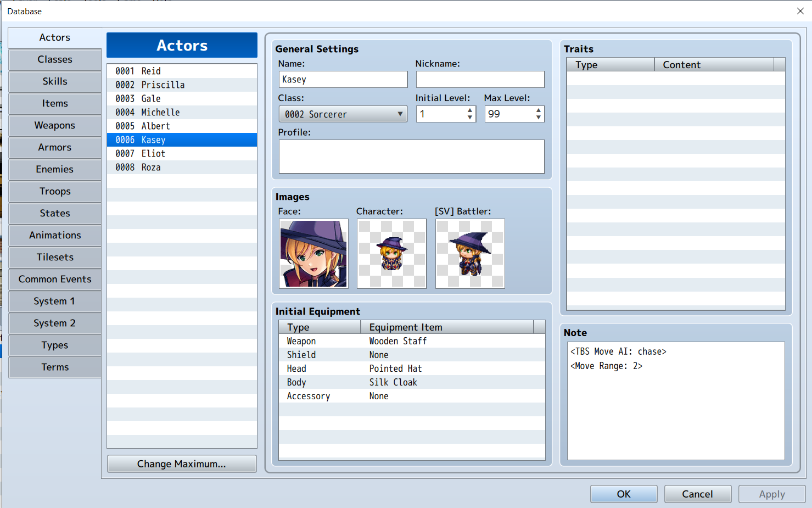Select actor 0001 Reid
Image resolution: width=812 pixels, height=508 pixels.
pos(182,71)
